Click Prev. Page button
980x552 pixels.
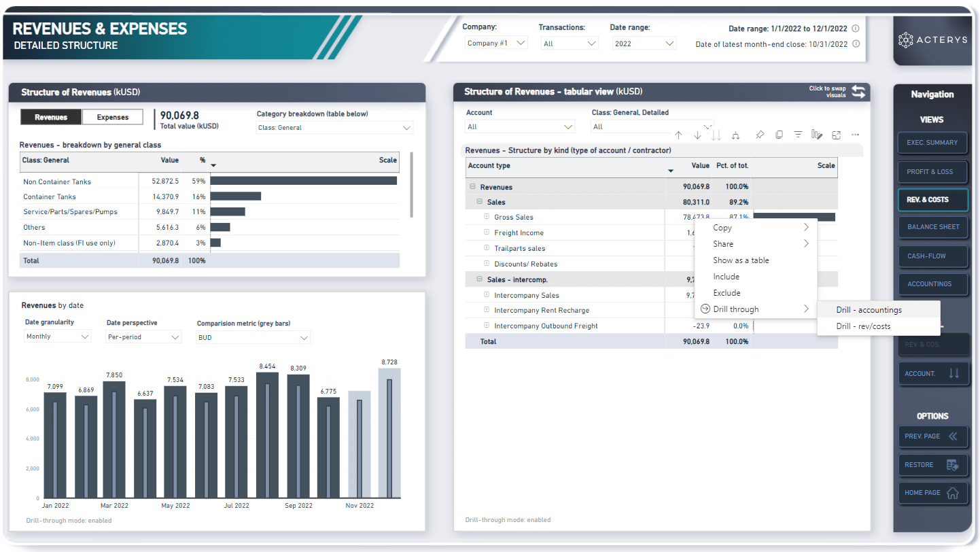tap(932, 436)
